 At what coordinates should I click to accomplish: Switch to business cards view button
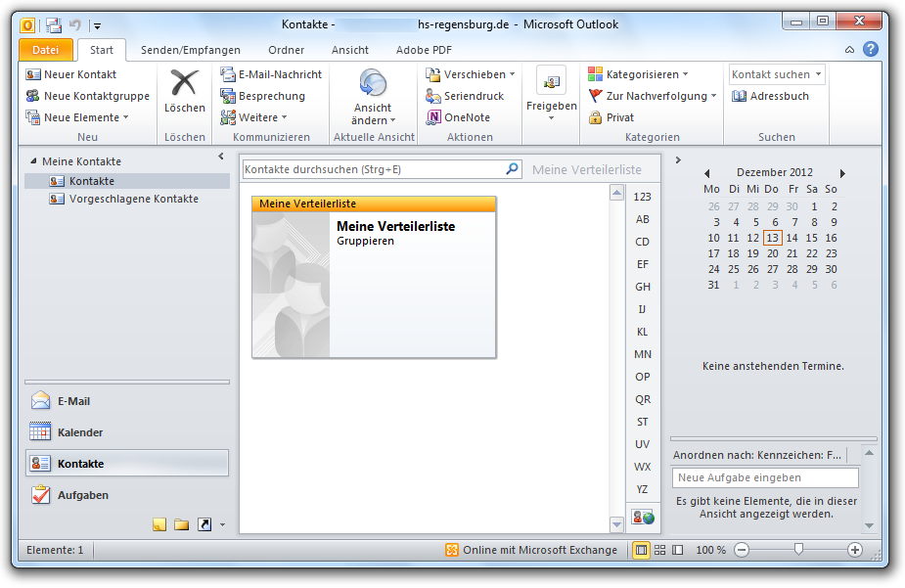[659, 550]
